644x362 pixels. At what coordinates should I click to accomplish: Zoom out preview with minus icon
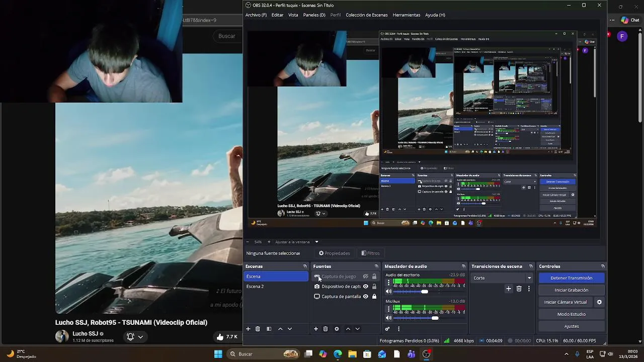[x=247, y=242]
